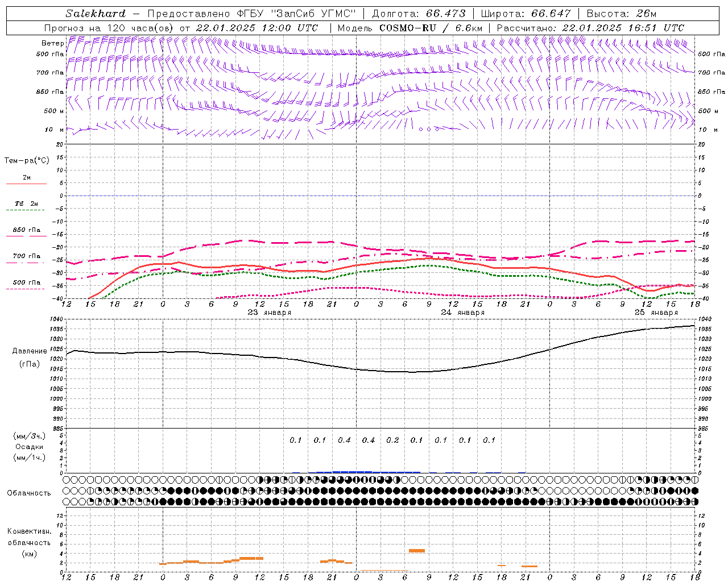Select the '500 гПа' entry above the dotted pink legend line
Image resolution: width=728 pixels, height=582 pixels.
coord(27,282)
